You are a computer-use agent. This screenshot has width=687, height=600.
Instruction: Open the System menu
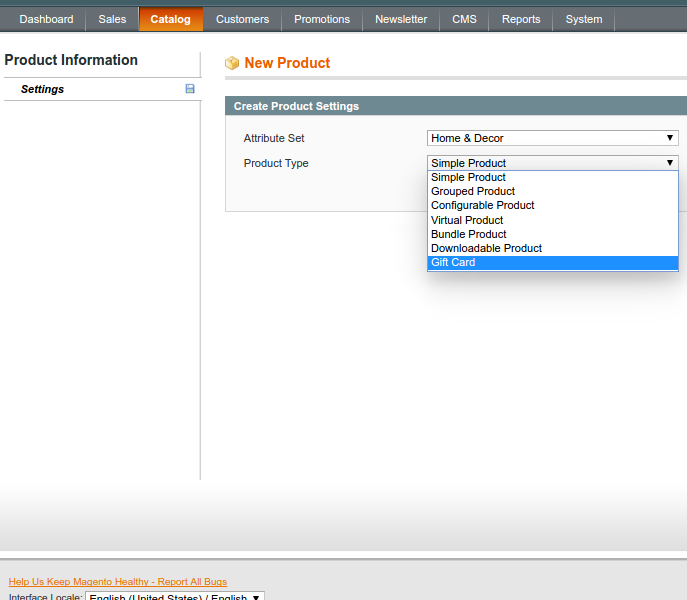click(x=584, y=19)
